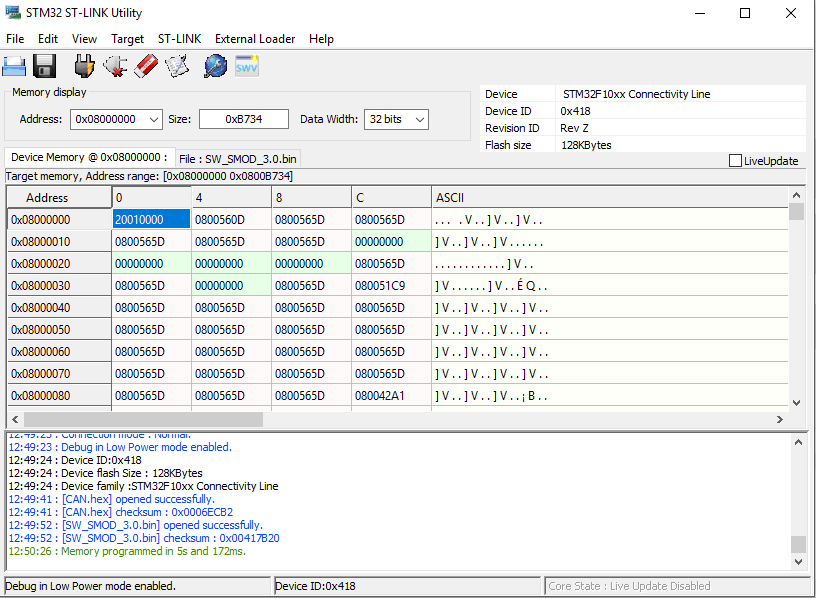Click the Full chip erase eraser icon
The height and width of the screenshot is (598, 816).
tap(146, 67)
